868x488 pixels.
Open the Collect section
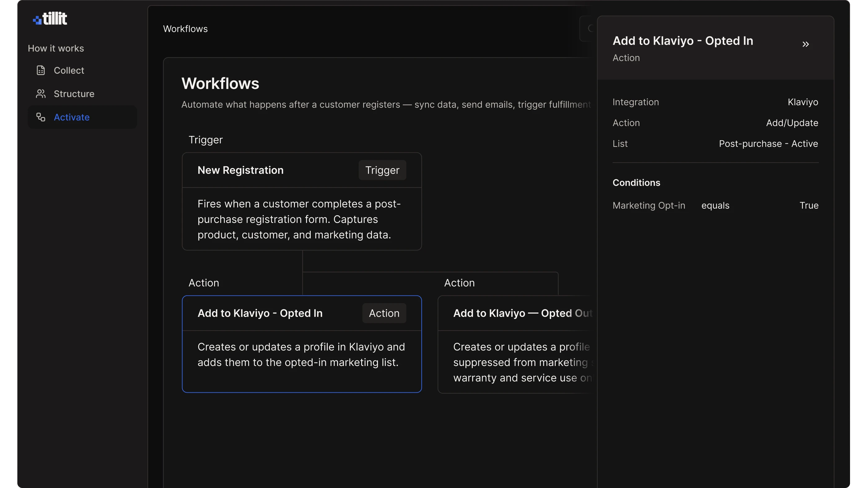pos(69,70)
